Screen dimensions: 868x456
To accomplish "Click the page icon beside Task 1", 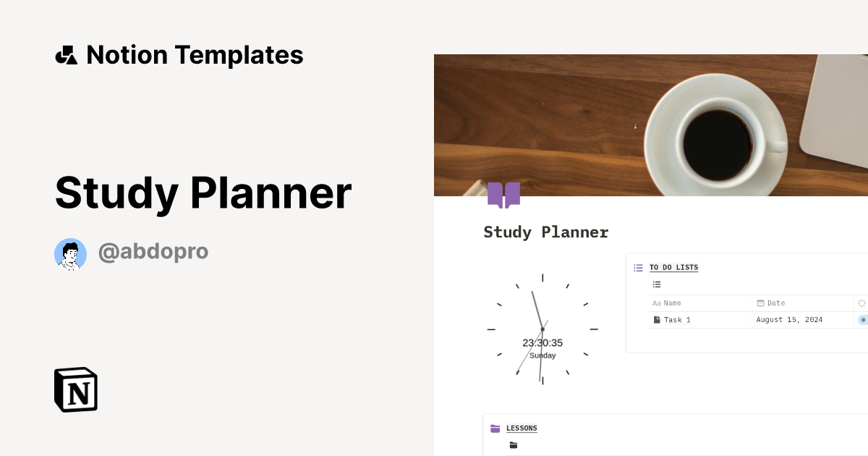I will 658,319.
